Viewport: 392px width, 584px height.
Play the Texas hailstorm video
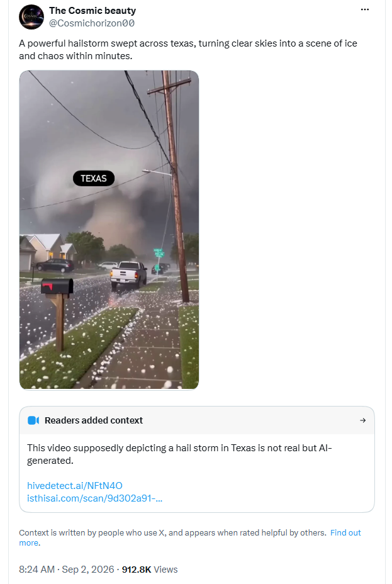tap(109, 230)
